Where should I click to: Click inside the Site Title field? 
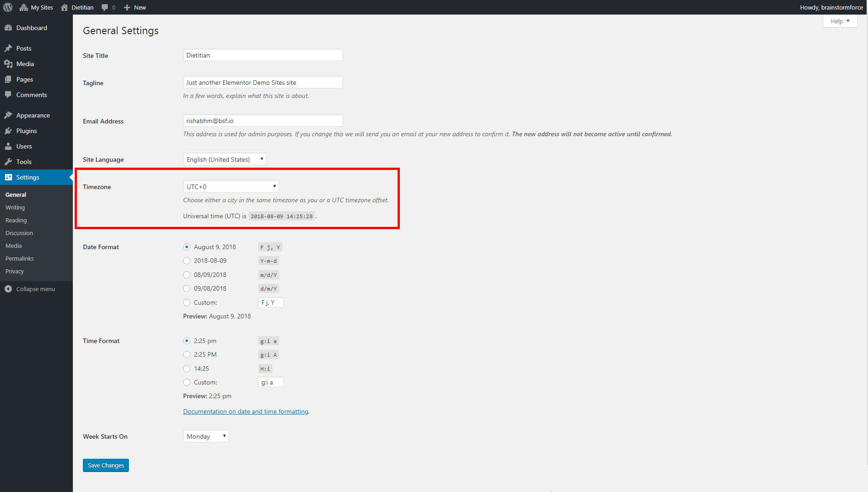pos(262,55)
